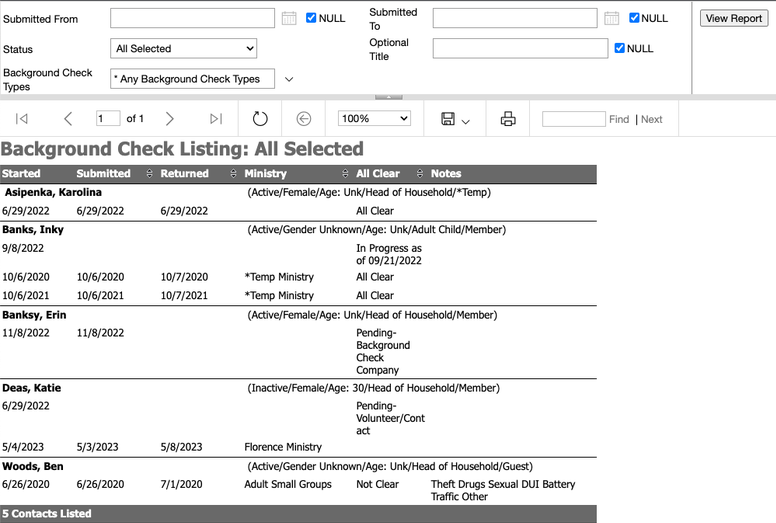Viewport: 776px width, 523px height.
Task: Click Pending-Volunteer/Contact status
Action: [x=390, y=418]
